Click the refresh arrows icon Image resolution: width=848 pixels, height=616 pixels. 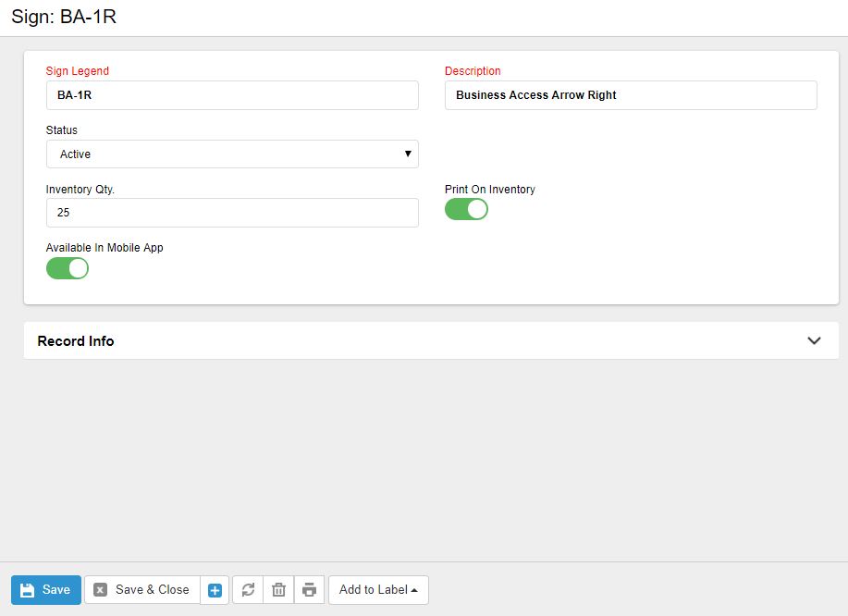click(248, 589)
